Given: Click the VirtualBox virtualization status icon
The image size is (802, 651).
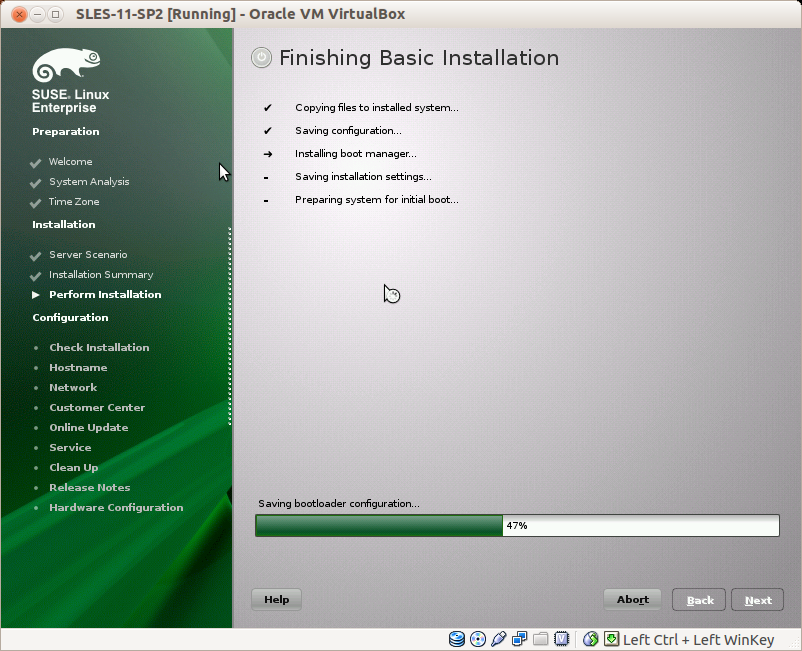Looking at the screenshot, I should (x=562, y=639).
